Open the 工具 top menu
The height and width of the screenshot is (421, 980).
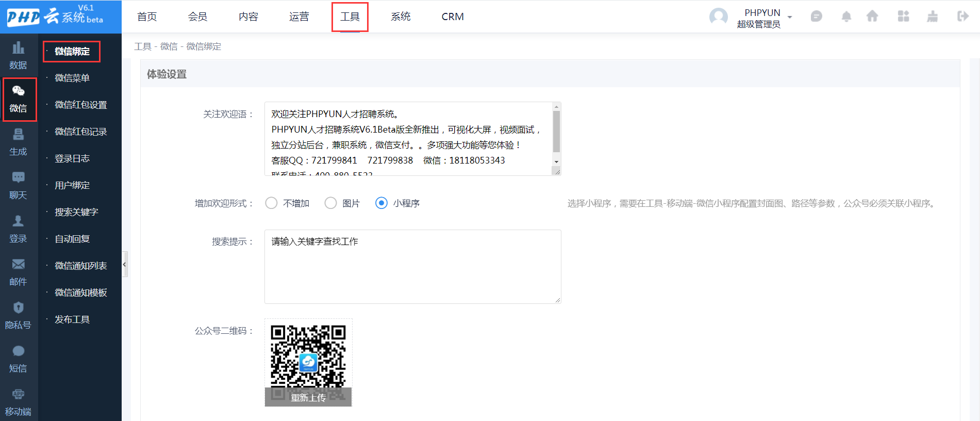350,17
